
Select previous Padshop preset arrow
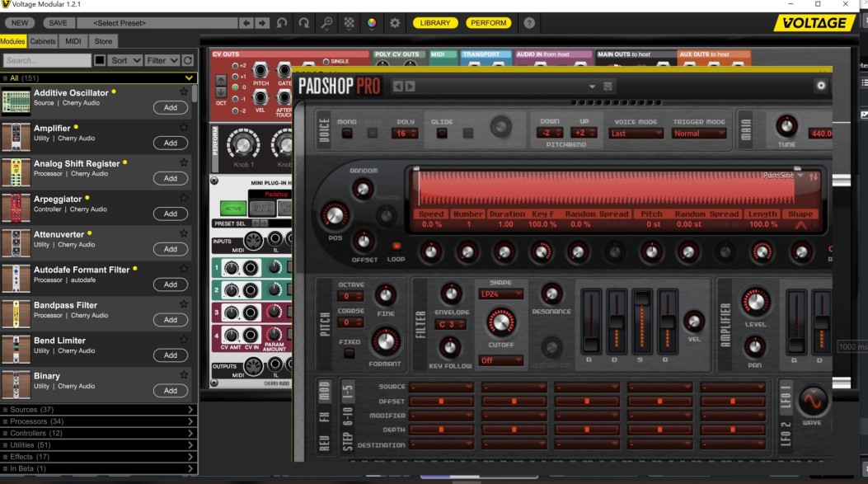click(x=397, y=87)
